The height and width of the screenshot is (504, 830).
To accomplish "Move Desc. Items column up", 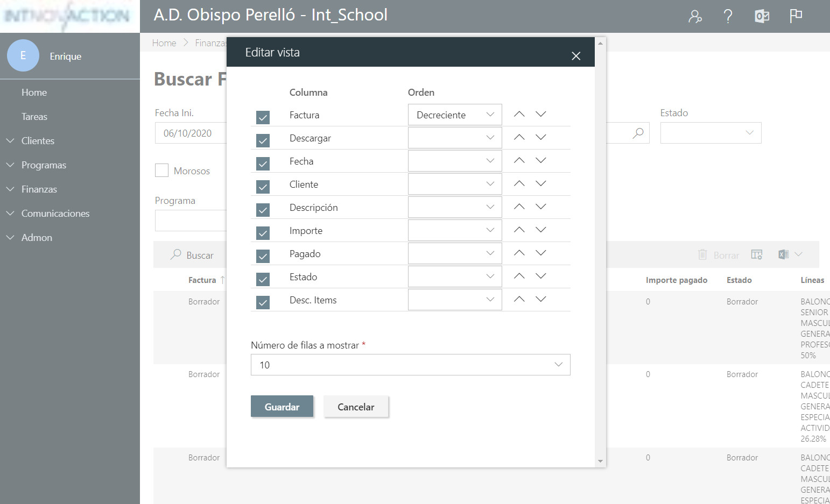I will (519, 299).
